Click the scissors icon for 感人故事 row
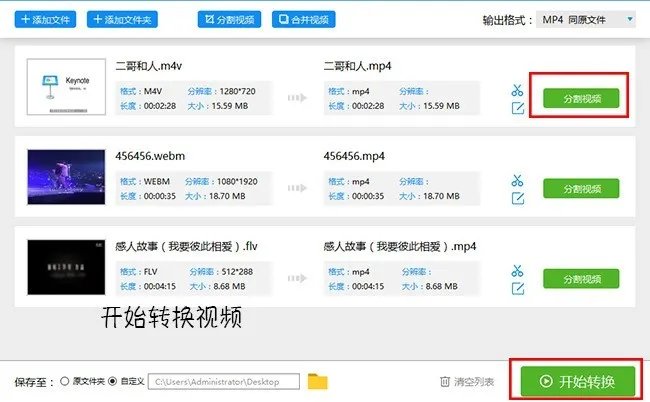 click(517, 271)
